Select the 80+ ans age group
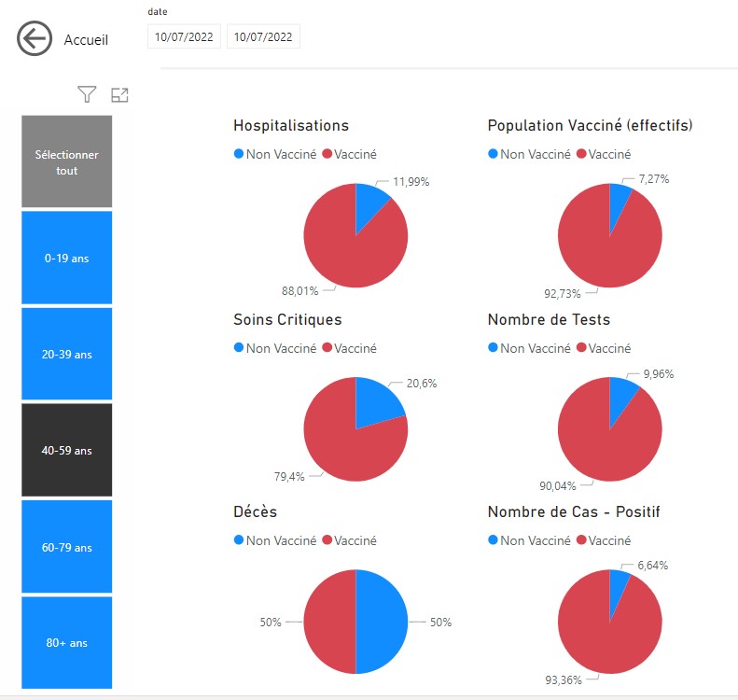Image resolution: width=738 pixels, height=700 pixels. [x=67, y=643]
